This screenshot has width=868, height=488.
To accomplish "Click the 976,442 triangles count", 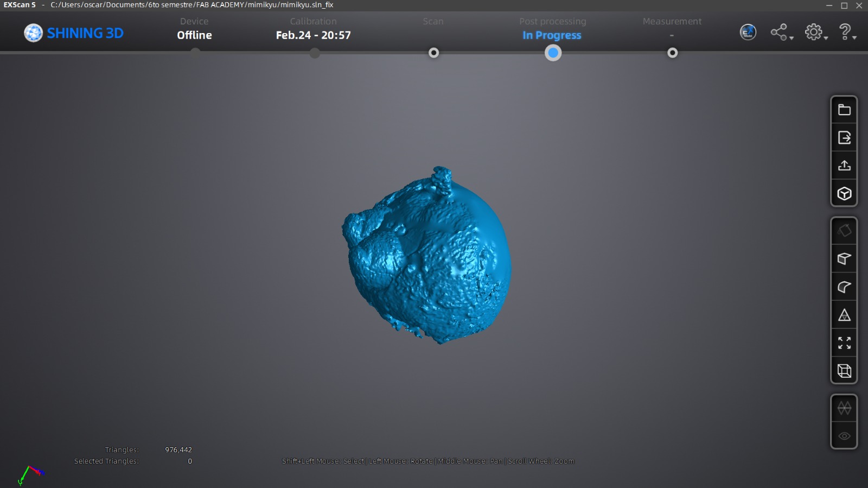I will pos(178,449).
